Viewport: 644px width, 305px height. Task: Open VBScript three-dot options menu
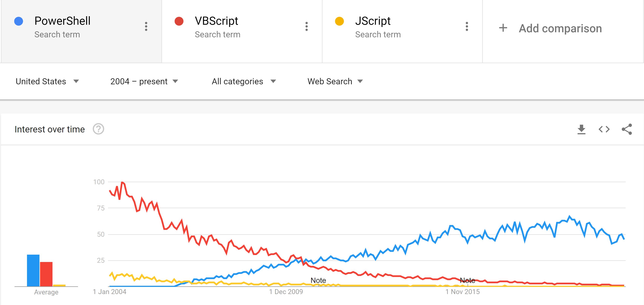point(306,26)
